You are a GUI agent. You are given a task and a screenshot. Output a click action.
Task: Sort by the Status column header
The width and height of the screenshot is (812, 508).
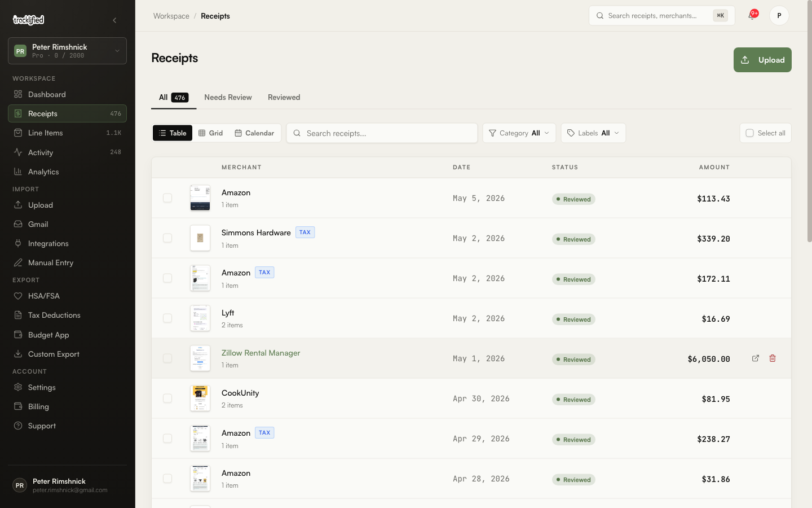tap(565, 167)
